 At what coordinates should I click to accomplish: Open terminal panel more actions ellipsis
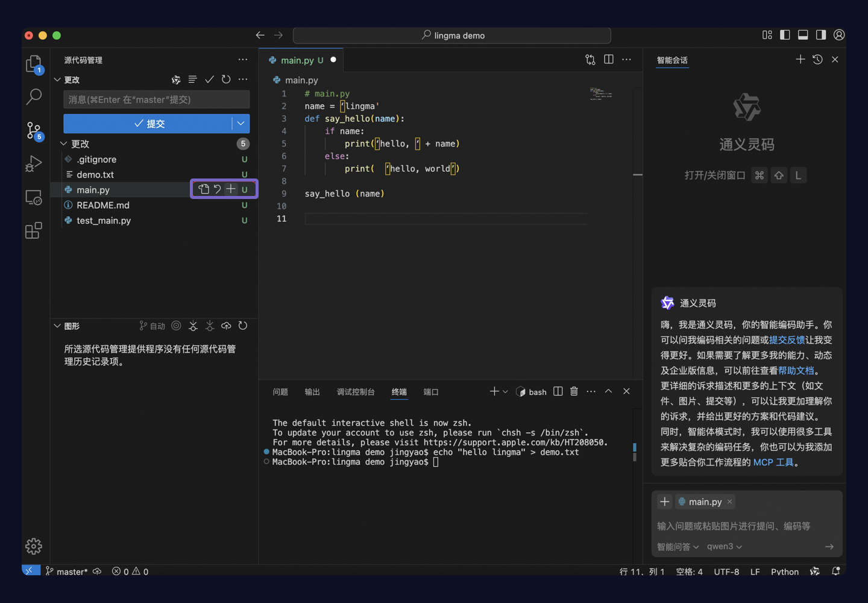coord(591,391)
